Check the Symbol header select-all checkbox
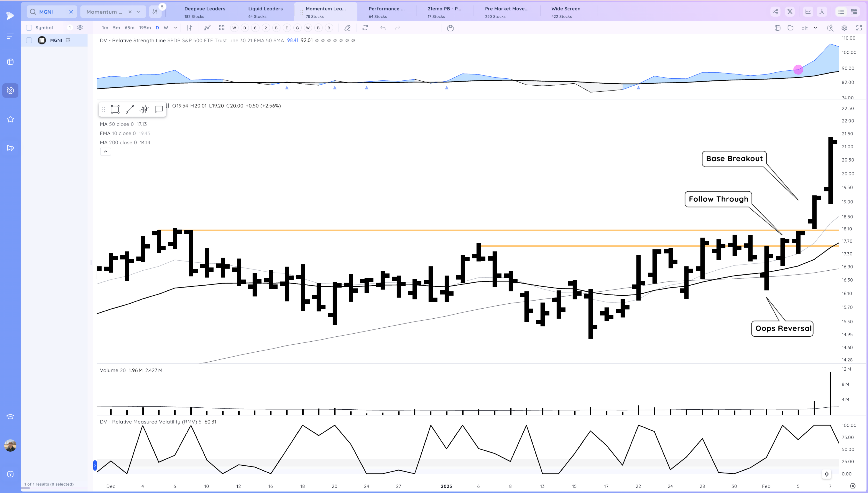The width and height of the screenshot is (868, 493). tap(29, 28)
